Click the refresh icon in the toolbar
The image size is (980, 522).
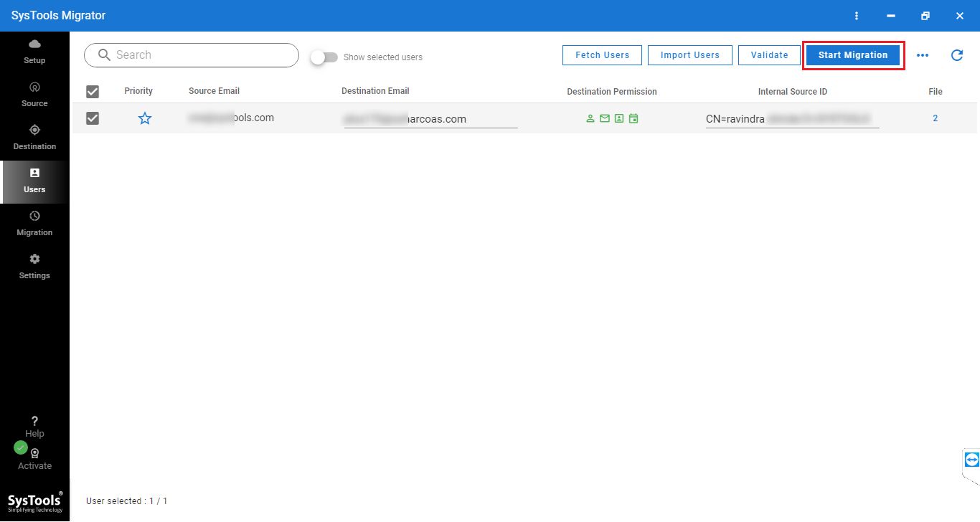click(956, 55)
